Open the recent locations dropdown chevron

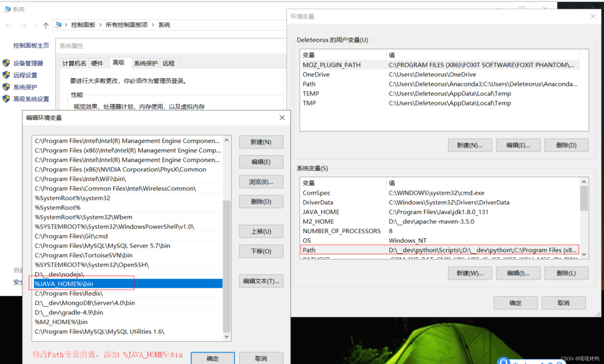pyautogui.click(x=36, y=25)
